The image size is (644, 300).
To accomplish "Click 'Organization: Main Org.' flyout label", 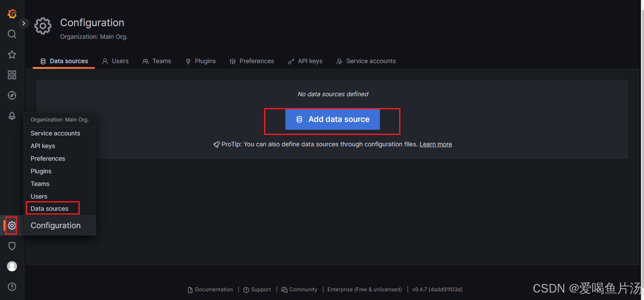I will [x=60, y=120].
